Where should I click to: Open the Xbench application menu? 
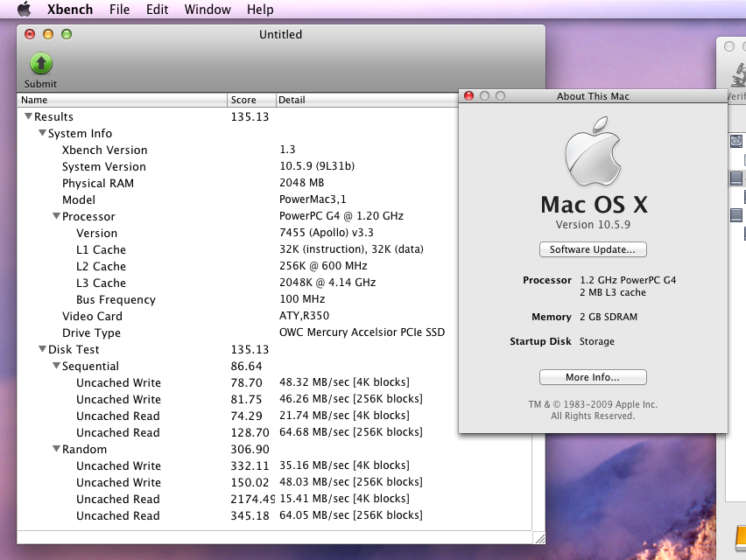coord(70,10)
